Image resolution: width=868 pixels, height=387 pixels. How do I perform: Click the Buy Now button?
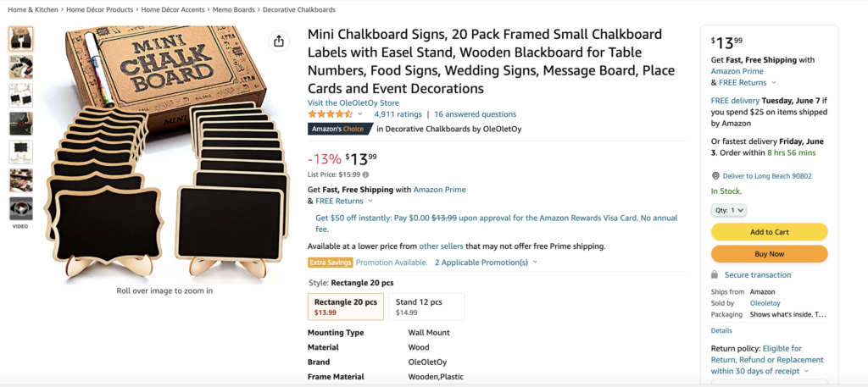pyautogui.click(x=769, y=253)
